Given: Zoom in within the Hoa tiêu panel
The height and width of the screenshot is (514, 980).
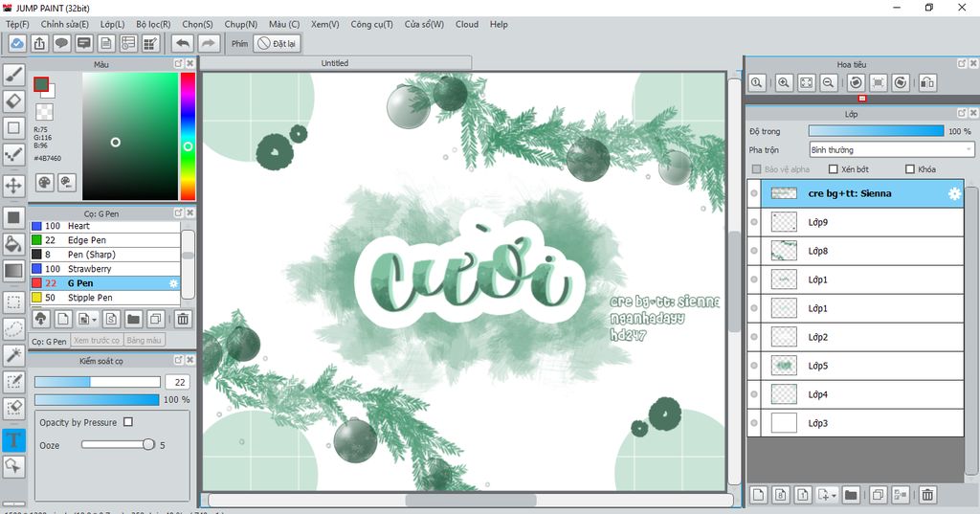Looking at the screenshot, I should point(784,82).
